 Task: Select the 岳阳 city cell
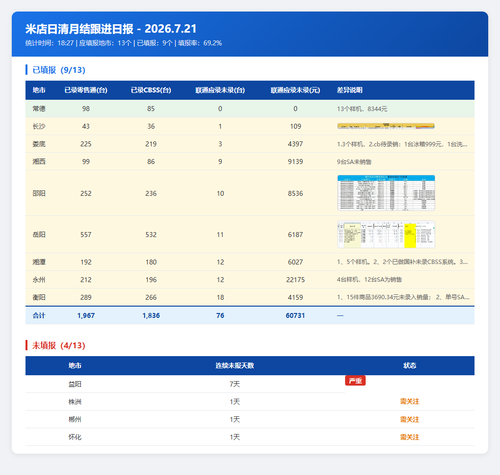(x=39, y=235)
